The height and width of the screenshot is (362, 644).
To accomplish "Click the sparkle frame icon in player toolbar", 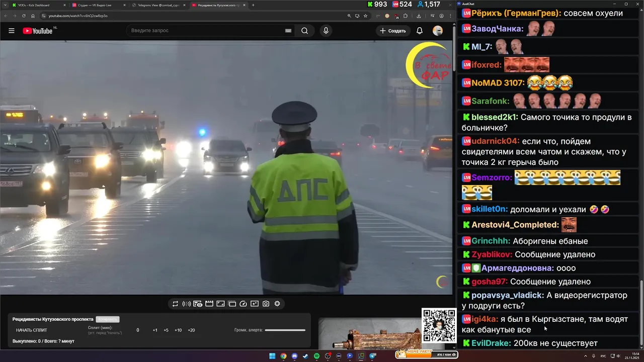I will (255, 304).
